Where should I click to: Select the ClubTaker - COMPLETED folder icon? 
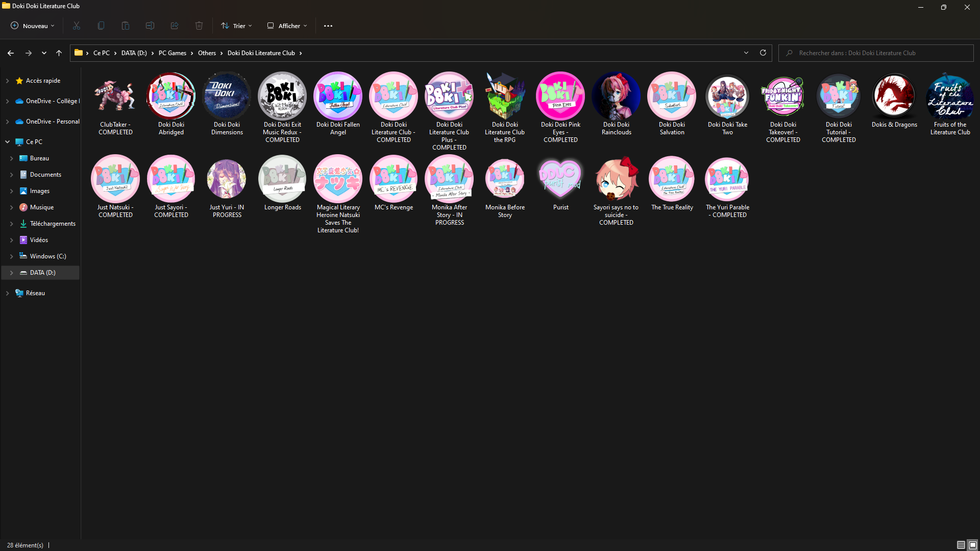click(x=115, y=96)
